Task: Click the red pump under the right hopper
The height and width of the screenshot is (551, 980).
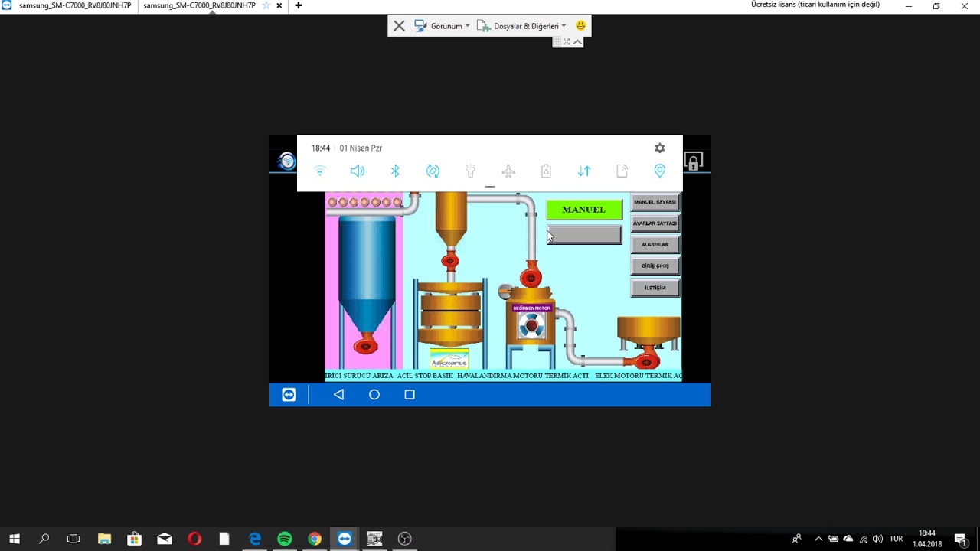Action: coord(648,358)
